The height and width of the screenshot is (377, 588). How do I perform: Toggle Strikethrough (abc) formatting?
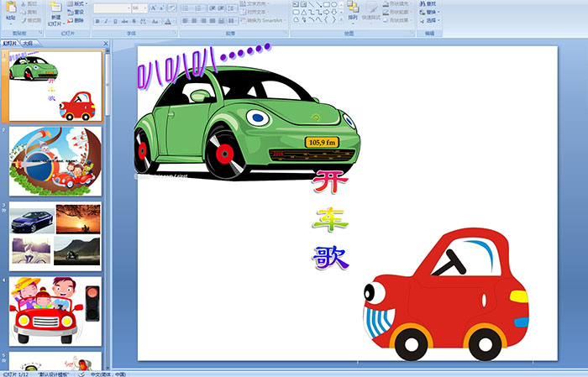pos(124,21)
